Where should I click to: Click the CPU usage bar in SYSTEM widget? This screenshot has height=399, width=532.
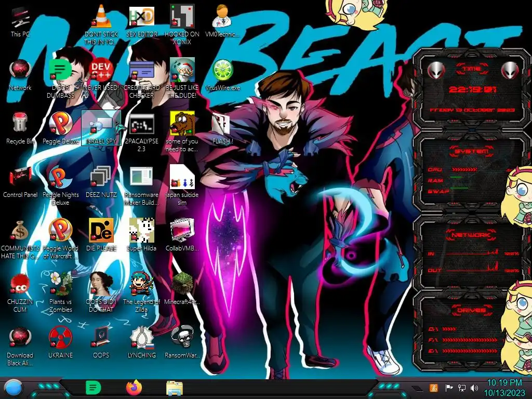coord(464,169)
